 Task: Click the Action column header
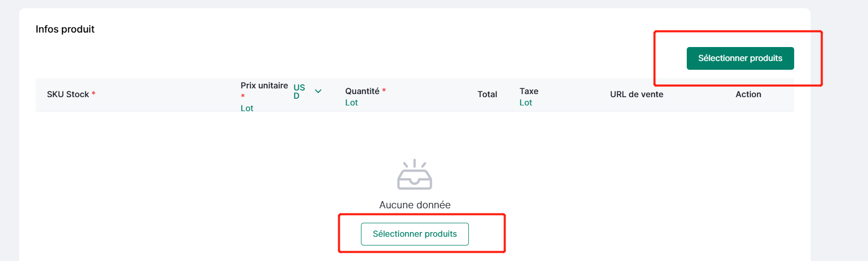click(748, 94)
